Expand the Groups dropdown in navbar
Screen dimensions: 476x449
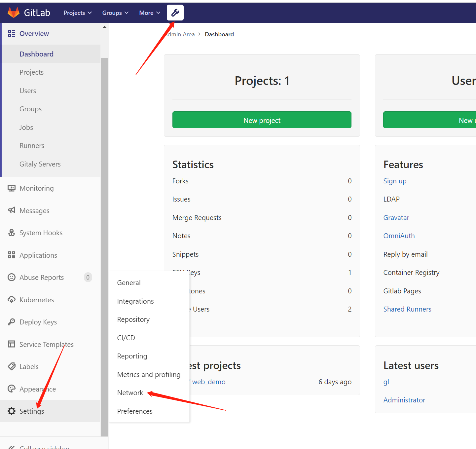(115, 13)
